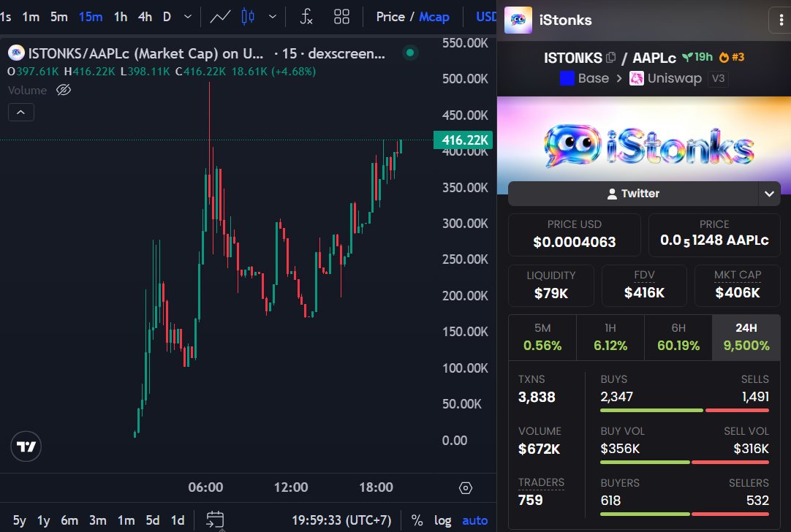
Task: Open the layout grid icon
Action: click(x=341, y=17)
